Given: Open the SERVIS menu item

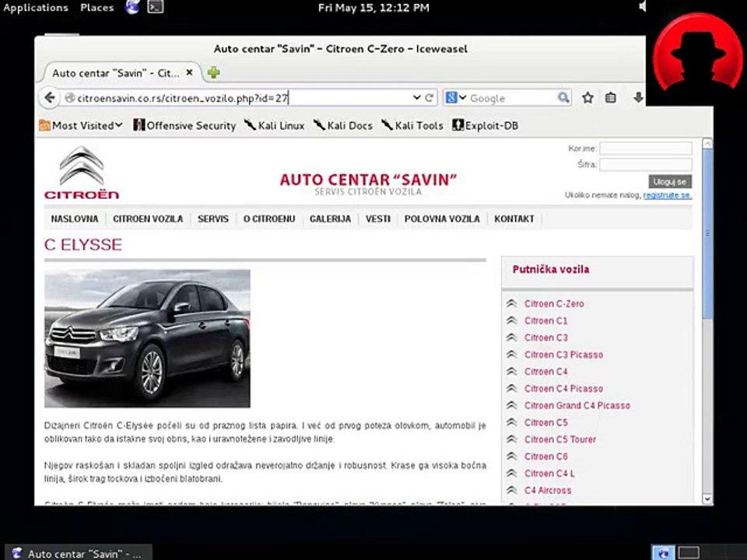Looking at the screenshot, I should coord(213,219).
